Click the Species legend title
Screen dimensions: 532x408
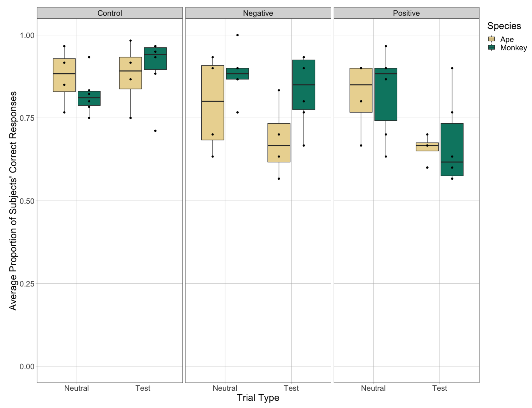tap(504, 26)
